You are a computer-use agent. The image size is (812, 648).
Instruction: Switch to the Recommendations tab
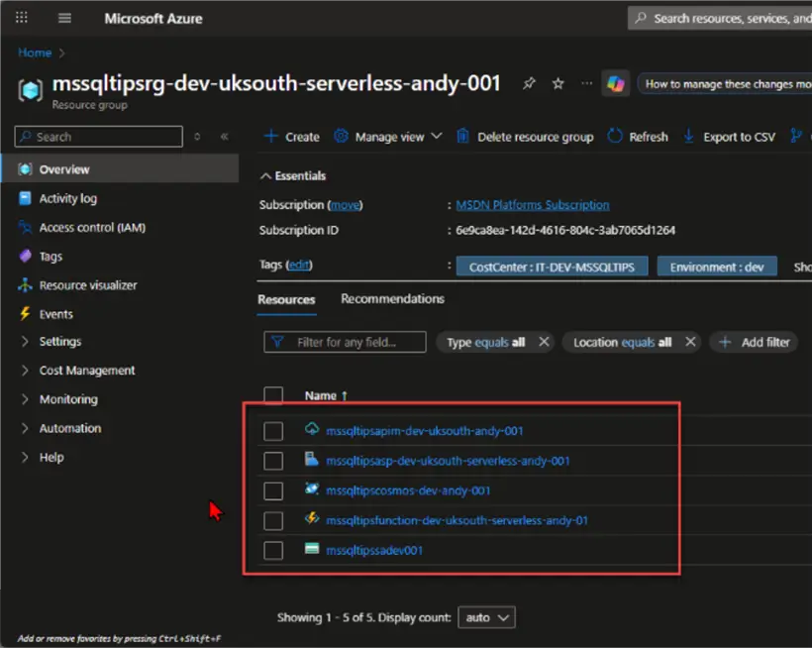[x=392, y=299]
